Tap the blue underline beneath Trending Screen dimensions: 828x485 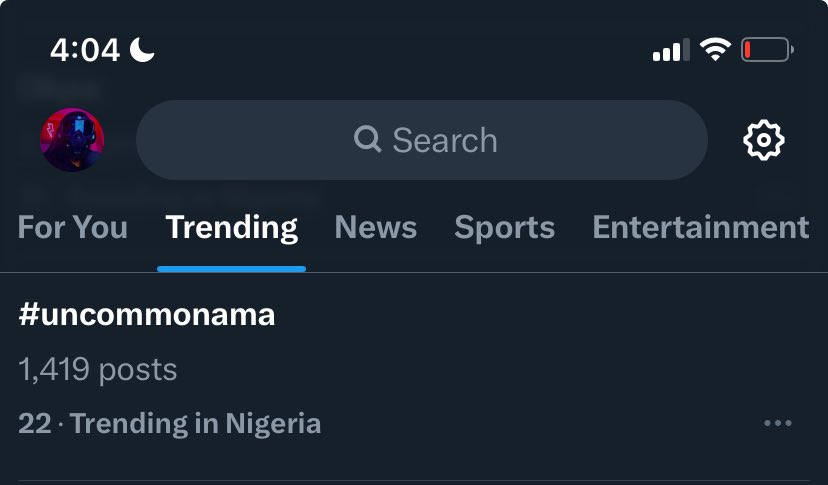click(231, 269)
